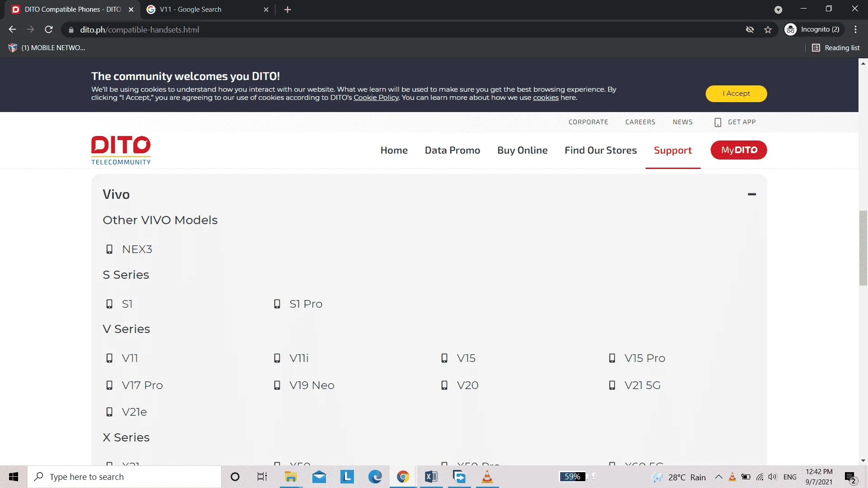The image size is (868, 488).
Task: Launch Microsoft Edge from the taskbar
Action: click(375, 477)
